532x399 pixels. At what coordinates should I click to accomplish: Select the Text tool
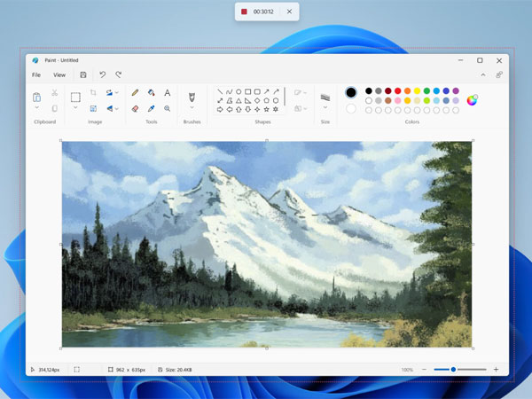click(x=168, y=92)
